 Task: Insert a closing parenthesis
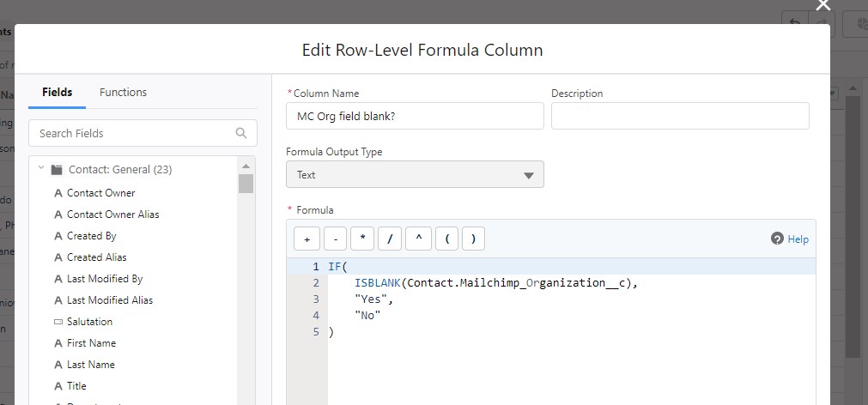tap(473, 239)
